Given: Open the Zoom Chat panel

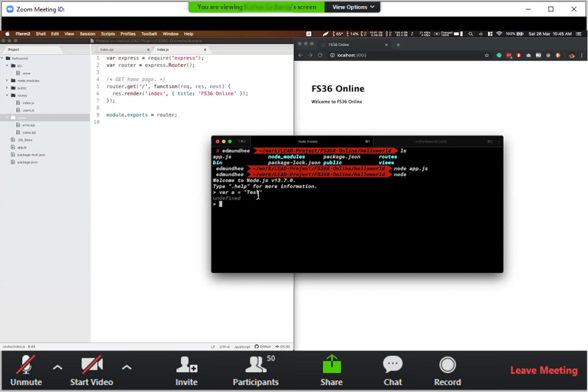Looking at the screenshot, I should click(x=393, y=371).
